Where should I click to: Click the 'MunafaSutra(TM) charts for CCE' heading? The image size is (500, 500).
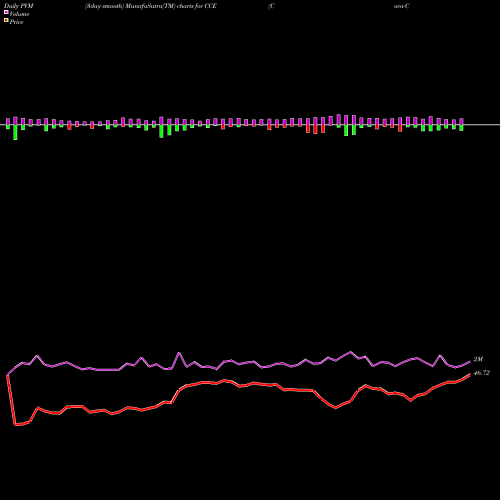[171, 6]
